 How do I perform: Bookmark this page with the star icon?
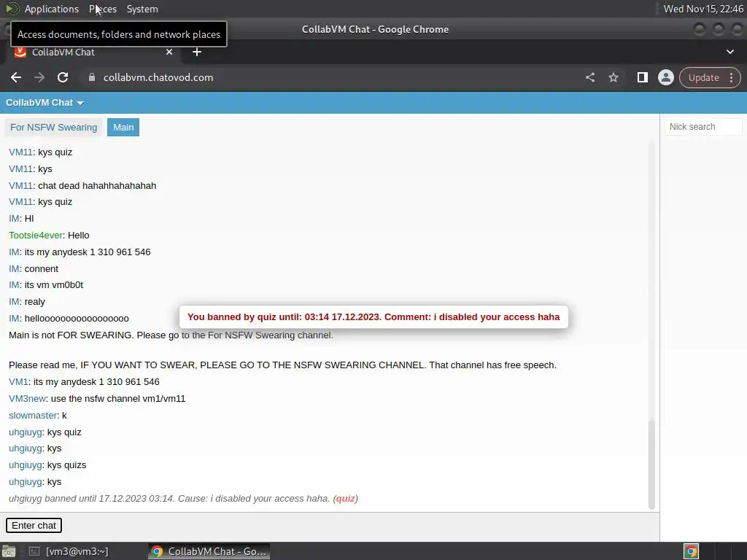pyautogui.click(x=613, y=77)
